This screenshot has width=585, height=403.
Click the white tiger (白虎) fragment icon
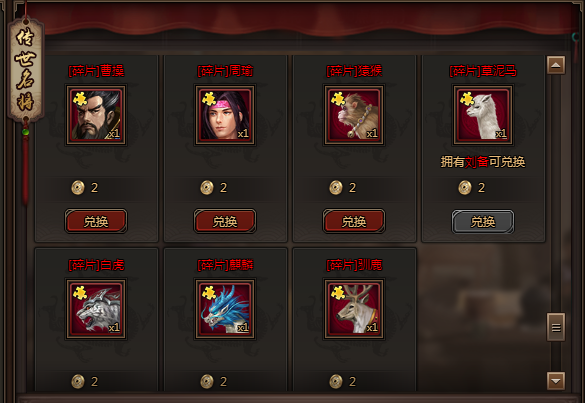click(x=96, y=309)
